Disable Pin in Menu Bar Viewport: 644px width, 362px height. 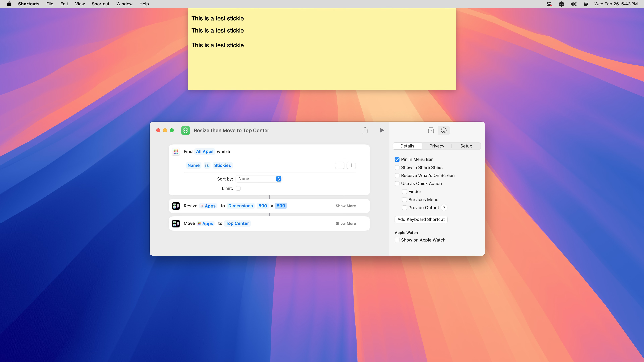[397, 159]
